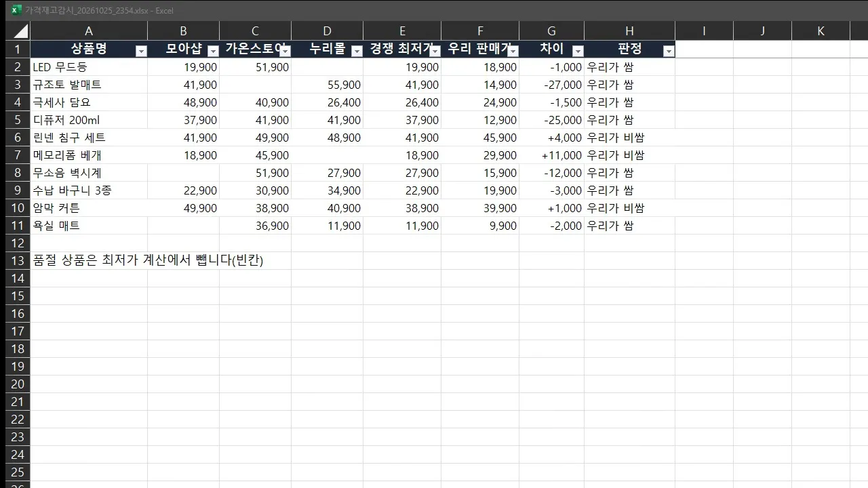Select column E by its header
Image resolution: width=868 pixels, height=488 pixels.
[402, 31]
